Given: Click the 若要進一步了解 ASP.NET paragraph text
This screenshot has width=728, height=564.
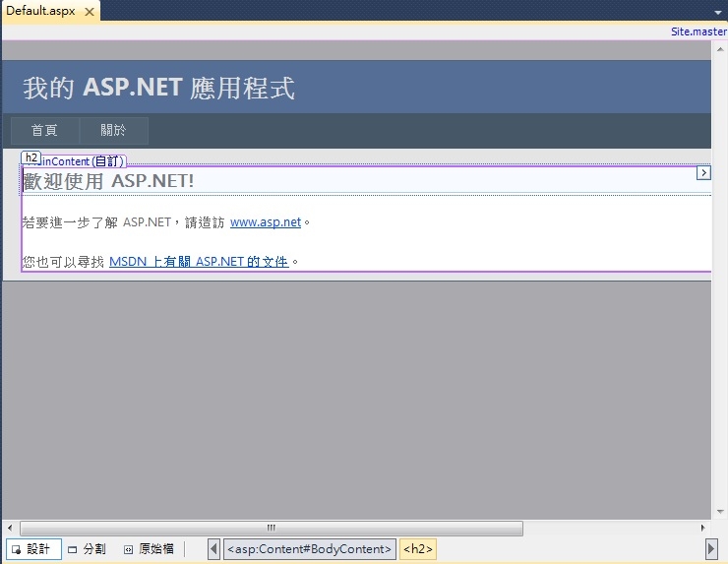Looking at the screenshot, I should (165, 222).
